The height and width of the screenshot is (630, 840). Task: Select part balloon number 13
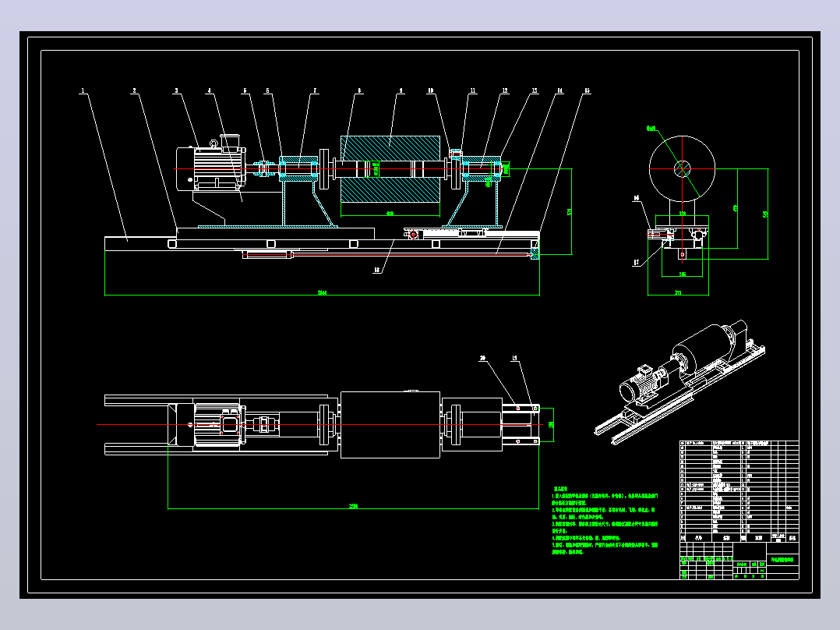coord(534,90)
